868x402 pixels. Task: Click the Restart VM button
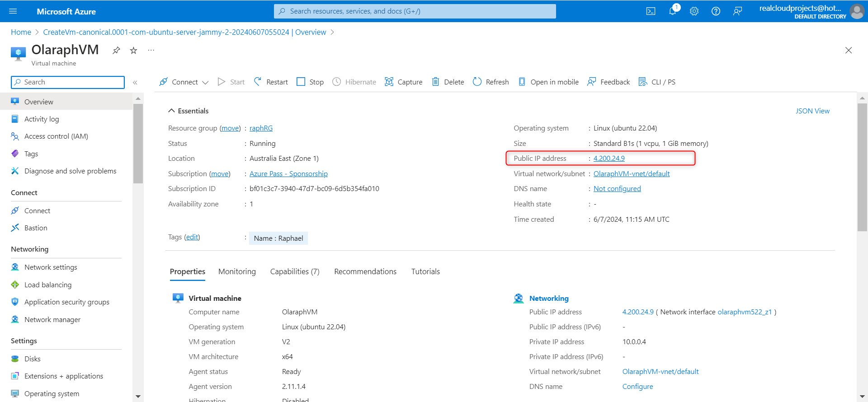[271, 82]
